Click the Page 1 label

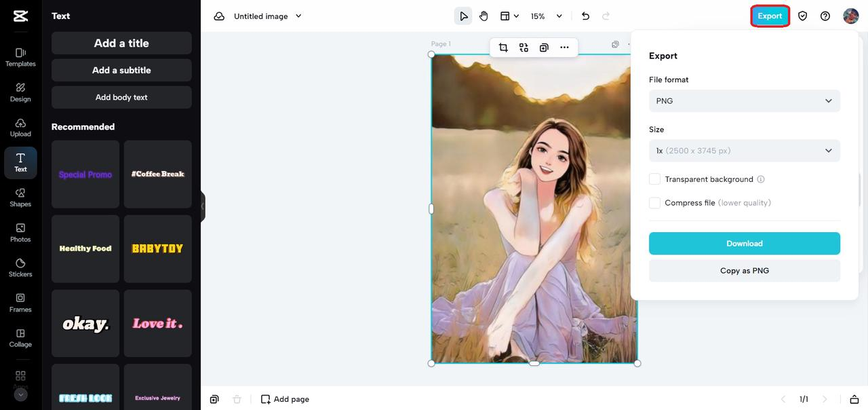pos(441,44)
